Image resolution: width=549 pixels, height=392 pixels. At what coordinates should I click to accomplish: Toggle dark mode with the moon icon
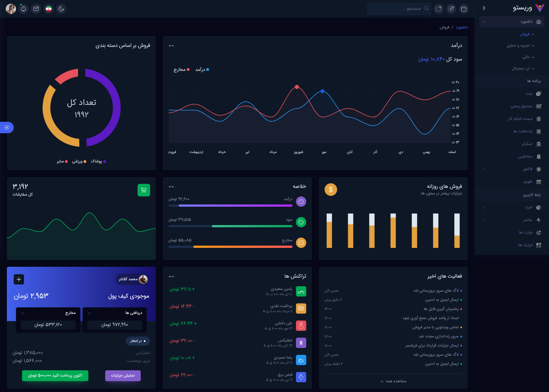point(61,9)
